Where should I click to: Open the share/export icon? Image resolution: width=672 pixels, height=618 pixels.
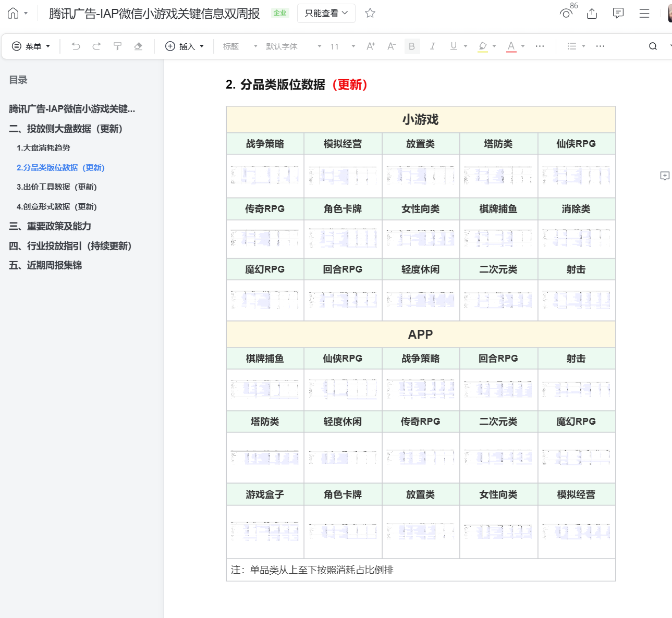592,14
